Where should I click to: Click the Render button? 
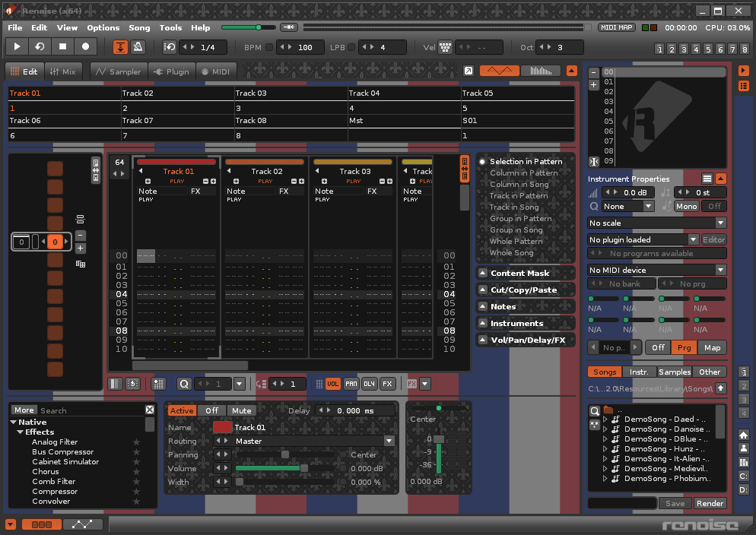coord(710,503)
